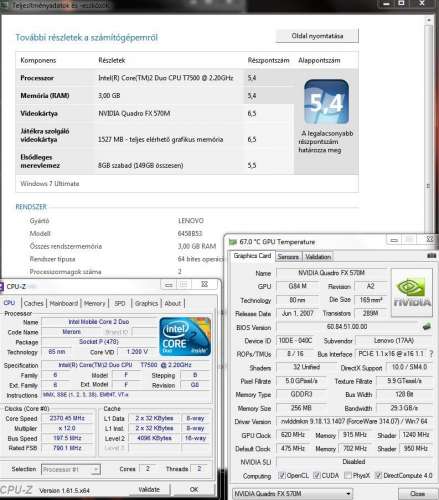Open the Validation tab in GPU-Z

(x=318, y=257)
